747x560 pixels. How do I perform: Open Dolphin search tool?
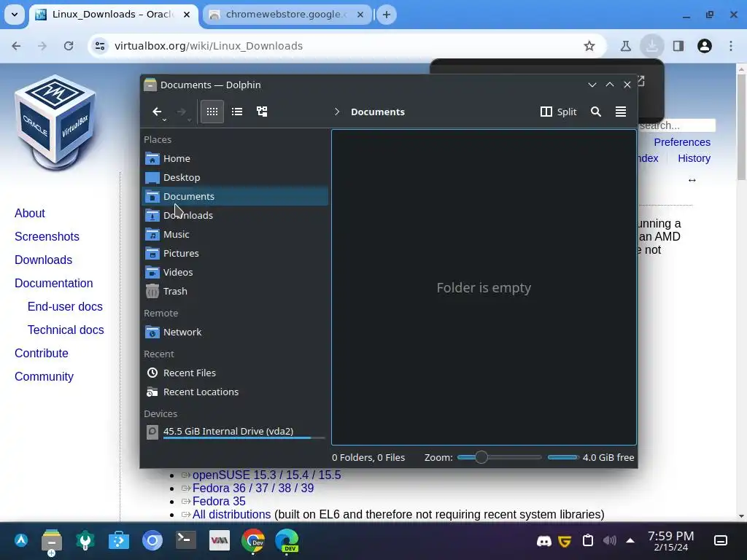click(x=595, y=112)
